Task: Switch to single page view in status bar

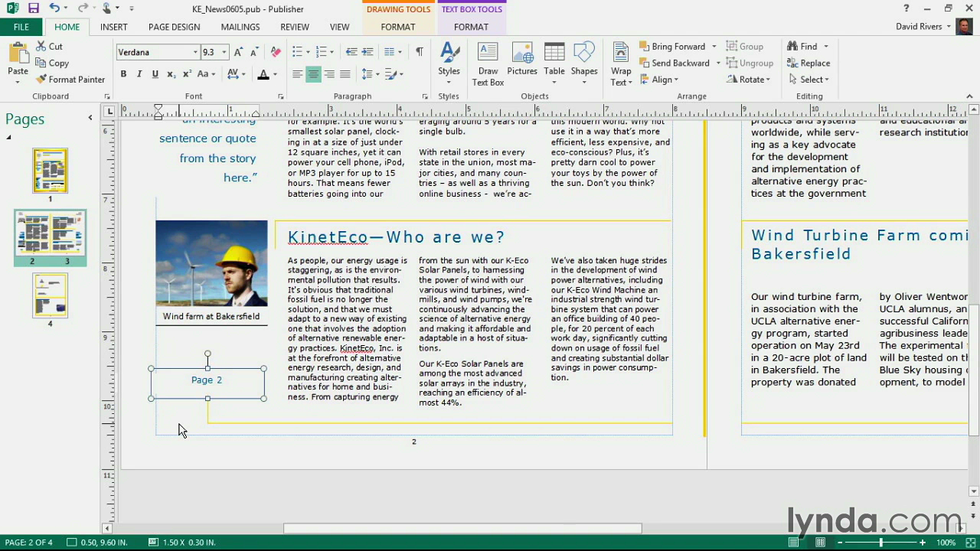Action: pyautogui.click(x=794, y=543)
